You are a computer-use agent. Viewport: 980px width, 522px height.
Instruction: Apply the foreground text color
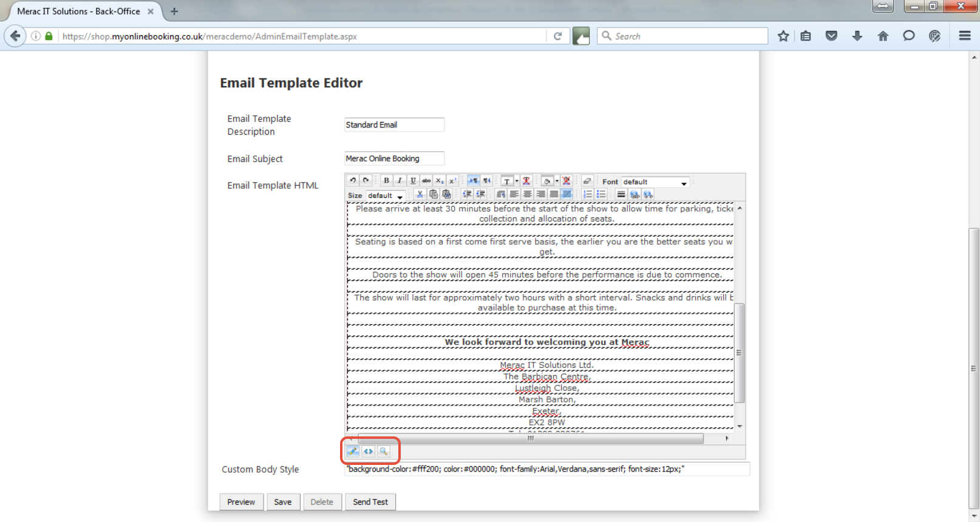coord(506,181)
